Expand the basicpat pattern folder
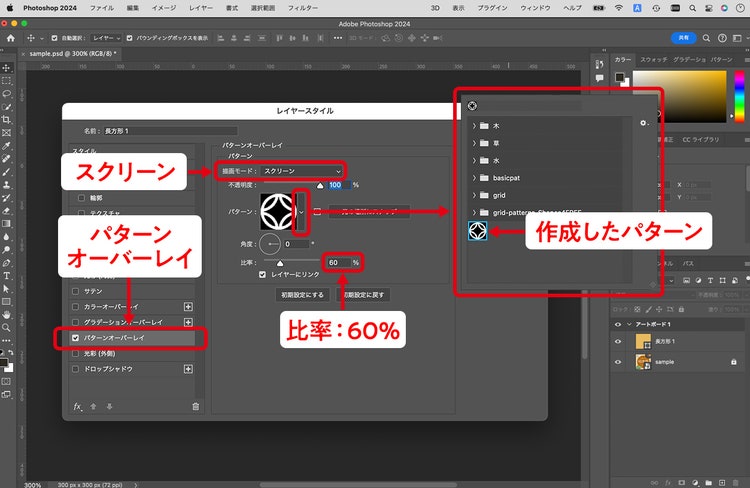Viewport: 750px width, 488px height. click(x=474, y=177)
